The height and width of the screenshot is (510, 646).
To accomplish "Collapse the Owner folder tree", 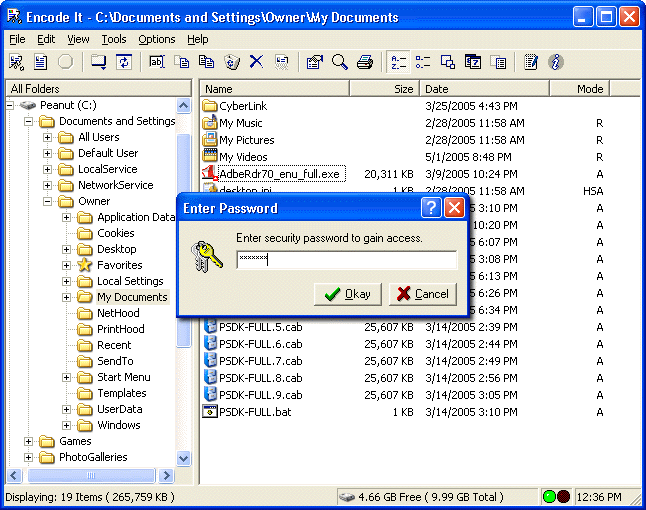I will (x=48, y=201).
